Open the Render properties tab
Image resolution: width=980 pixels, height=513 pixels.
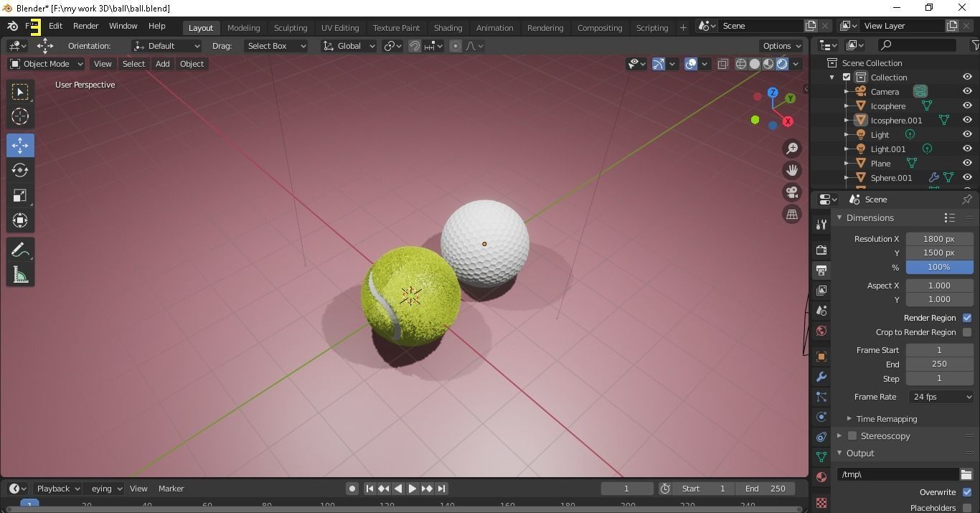tap(821, 250)
